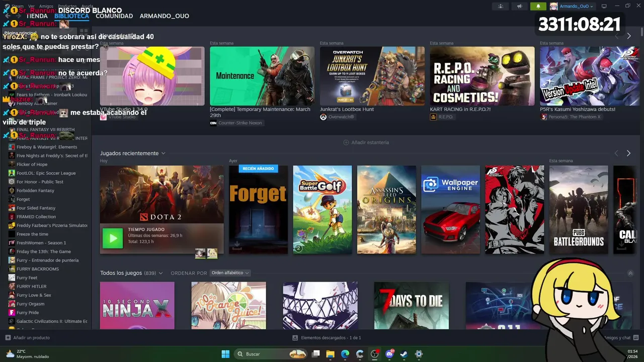Viewport: 644px width, 362px height.
Task: Switch to Big Picture mode monitor icon
Action: pyautogui.click(x=604, y=6)
